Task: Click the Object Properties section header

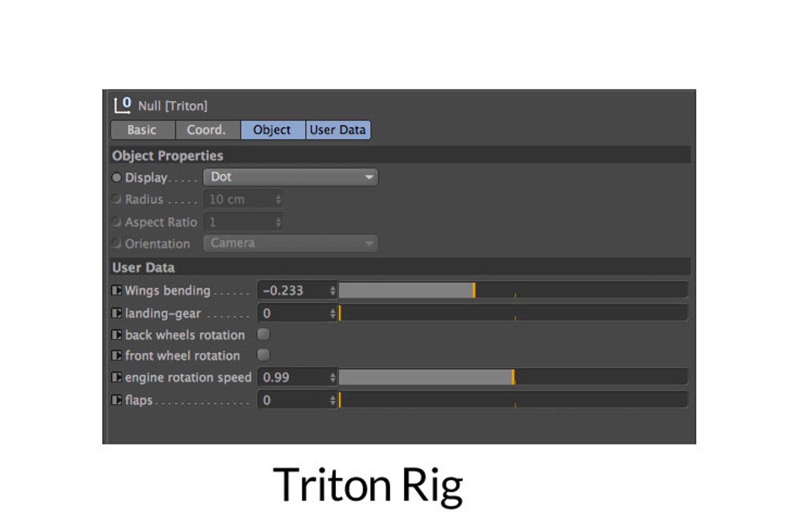Action: pyautogui.click(x=400, y=155)
